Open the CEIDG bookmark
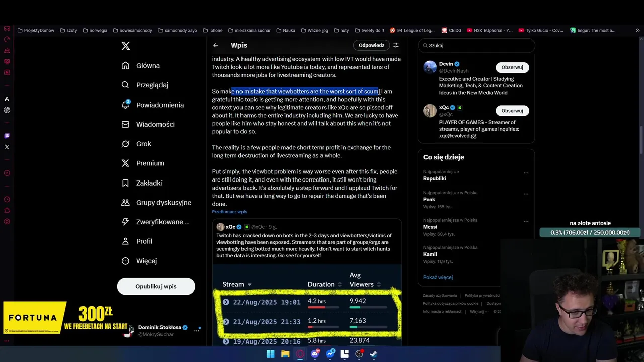 pyautogui.click(x=452, y=30)
